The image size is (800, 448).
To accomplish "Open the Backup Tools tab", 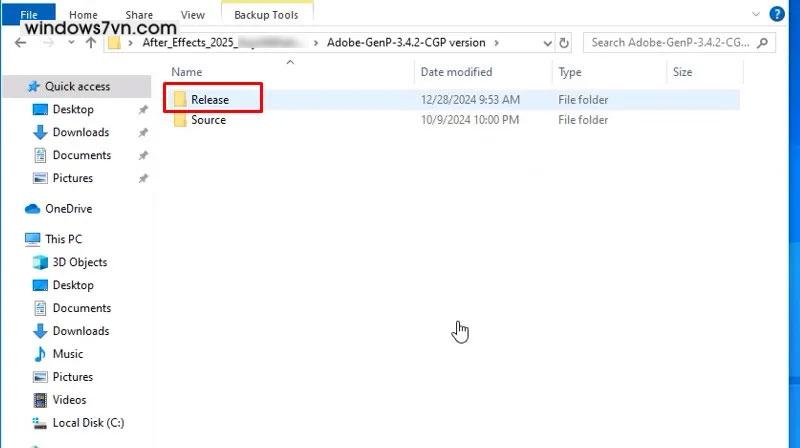I will coord(266,15).
